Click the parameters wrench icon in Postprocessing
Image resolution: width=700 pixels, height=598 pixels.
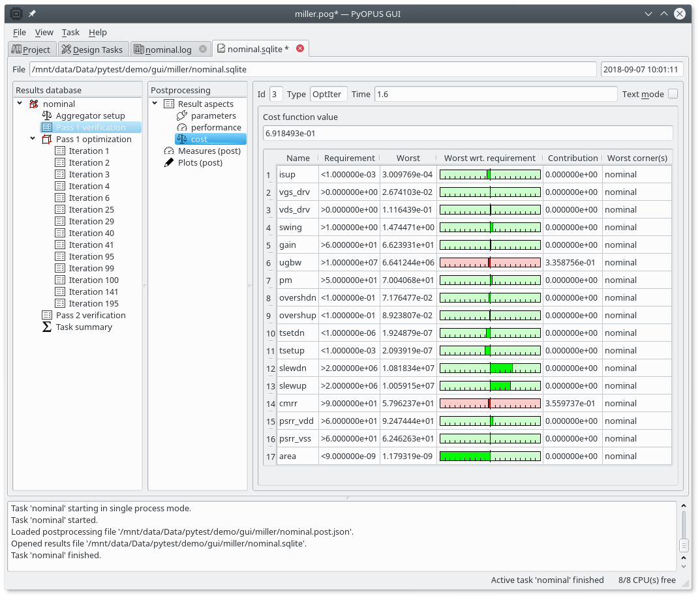(x=182, y=115)
